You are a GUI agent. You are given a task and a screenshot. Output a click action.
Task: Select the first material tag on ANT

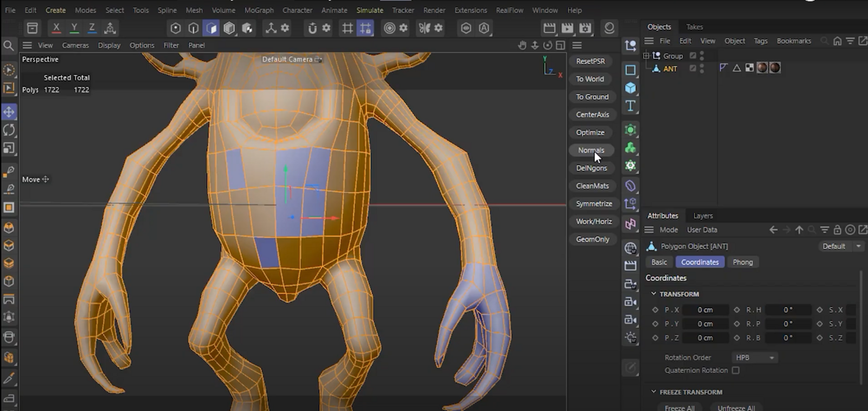pos(762,68)
